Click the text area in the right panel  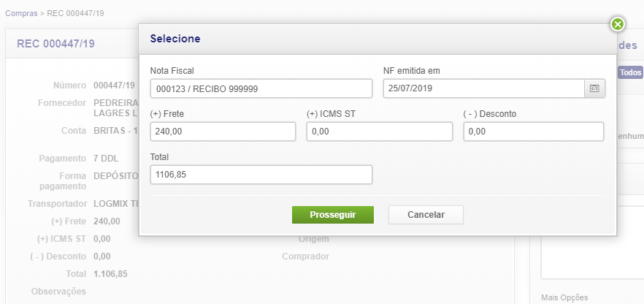coord(591,248)
